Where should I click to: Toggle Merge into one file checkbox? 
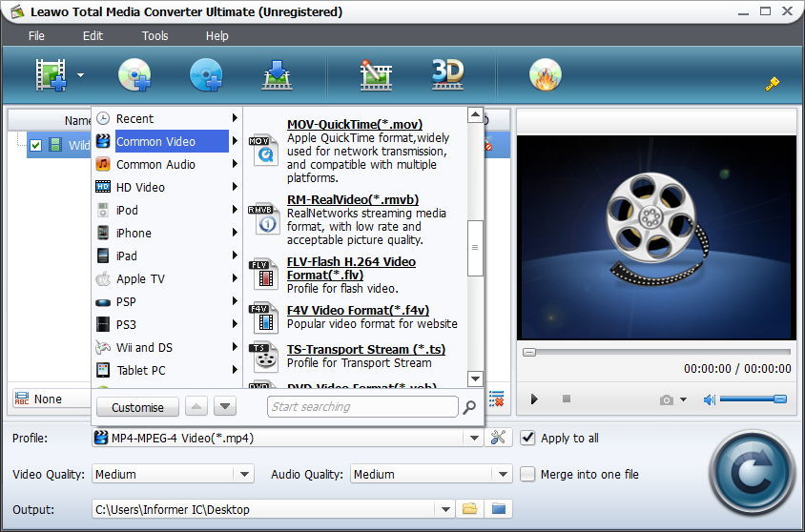527,474
